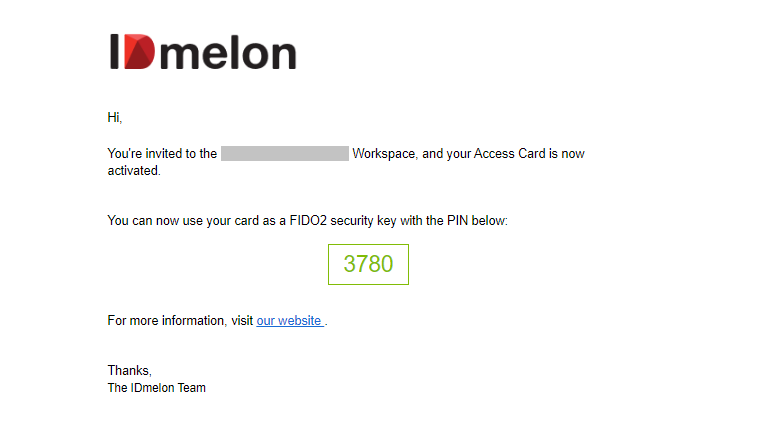Viewport: 764px width, 430px height.
Task: Click "For more information, visit" text
Action: [x=180, y=320]
